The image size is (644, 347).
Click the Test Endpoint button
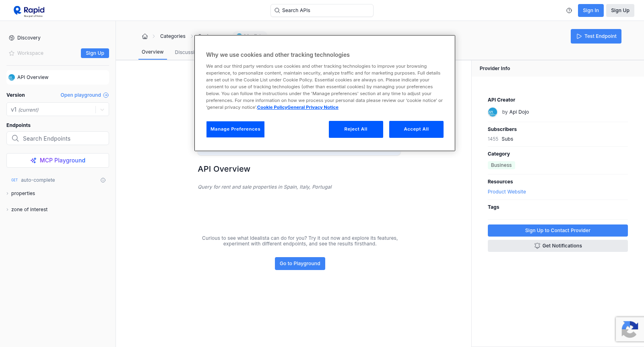pyautogui.click(x=596, y=36)
